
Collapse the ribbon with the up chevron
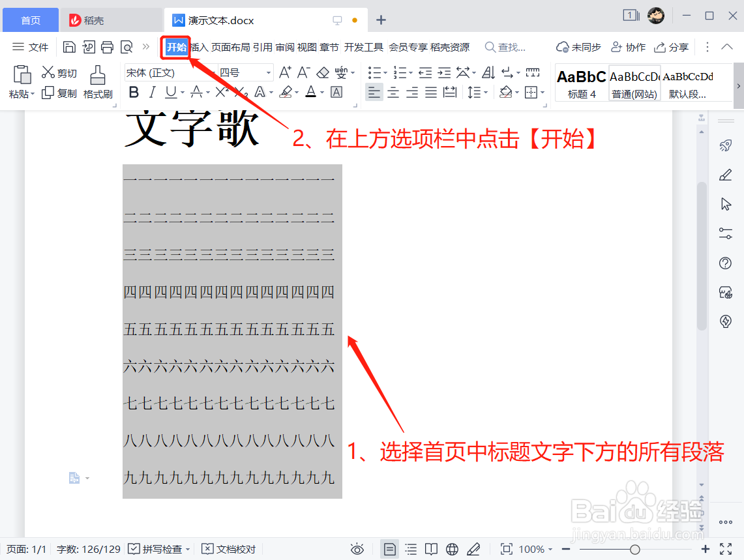(727, 46)
